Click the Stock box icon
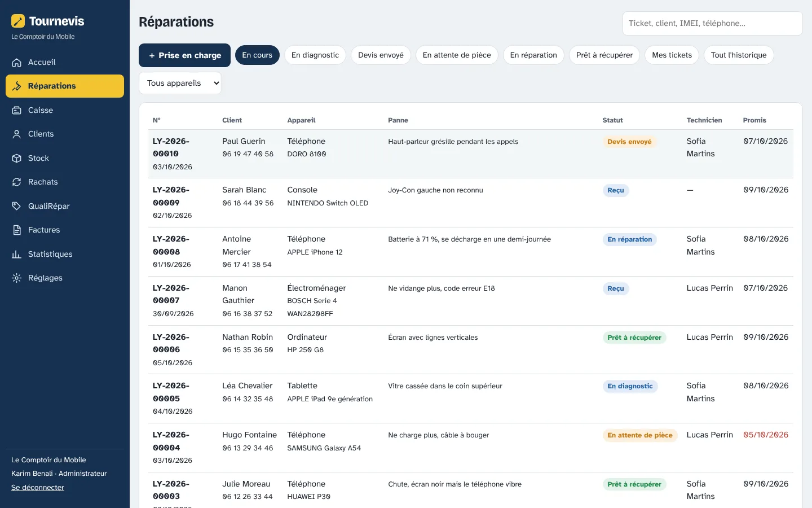Viewport: 812px width, 508px height. (17, 158)
